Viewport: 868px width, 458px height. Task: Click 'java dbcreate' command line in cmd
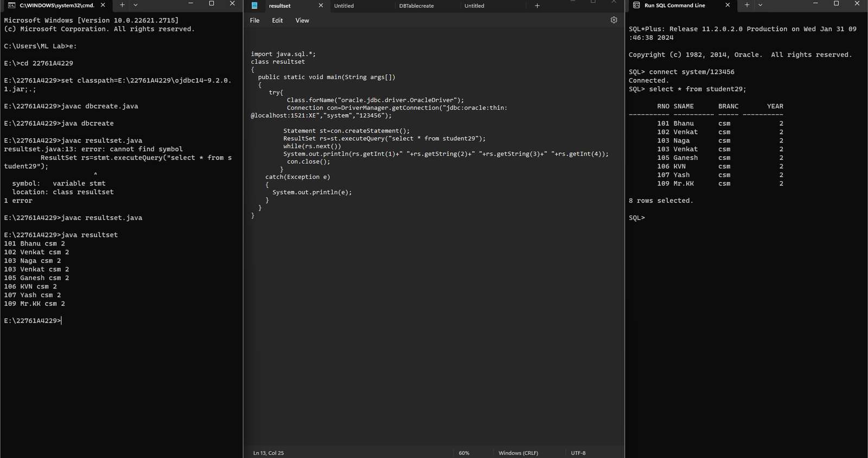(87, 124)
